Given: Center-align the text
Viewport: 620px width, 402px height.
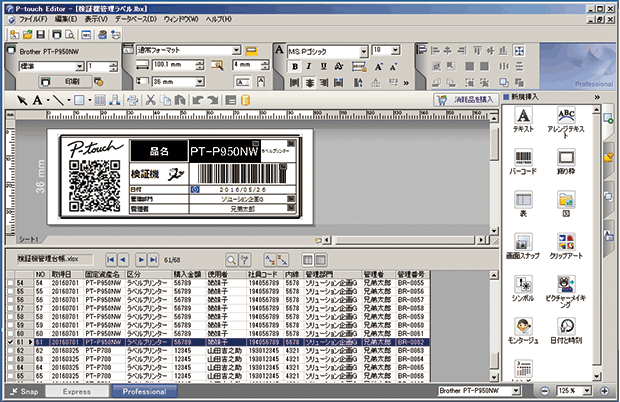Looking at the screenshot, I should point(309,83).
